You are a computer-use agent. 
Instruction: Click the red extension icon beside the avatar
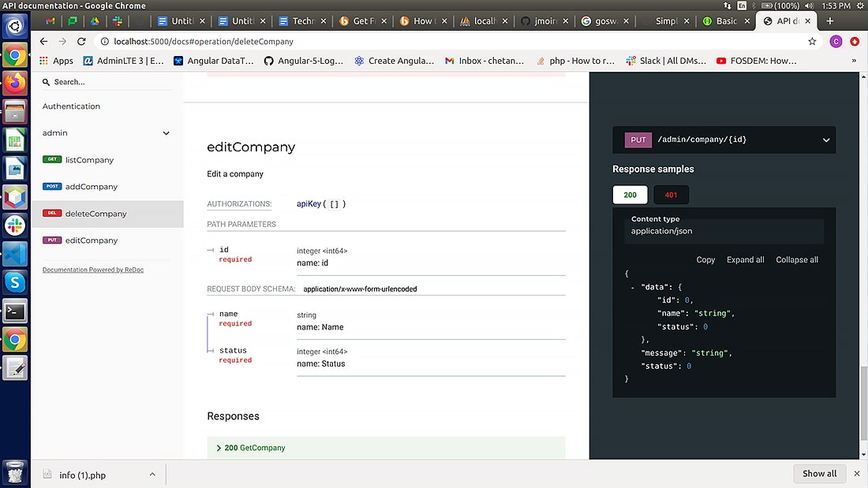855,41
